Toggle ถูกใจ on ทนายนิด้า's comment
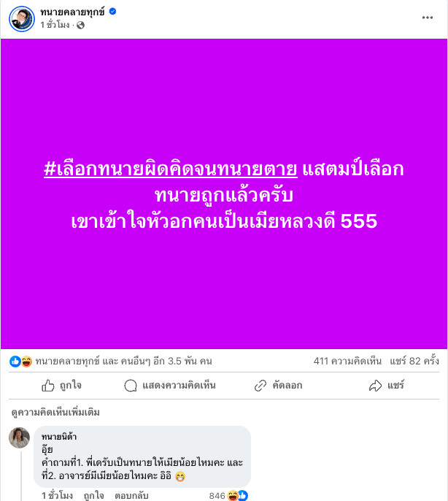 click(x=93, y=496)
